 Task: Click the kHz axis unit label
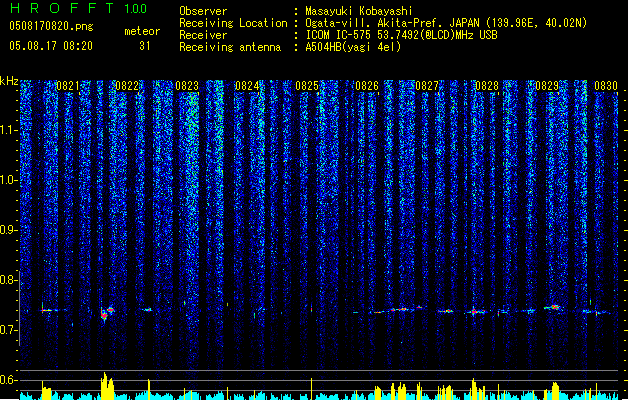tap(9, 81)
